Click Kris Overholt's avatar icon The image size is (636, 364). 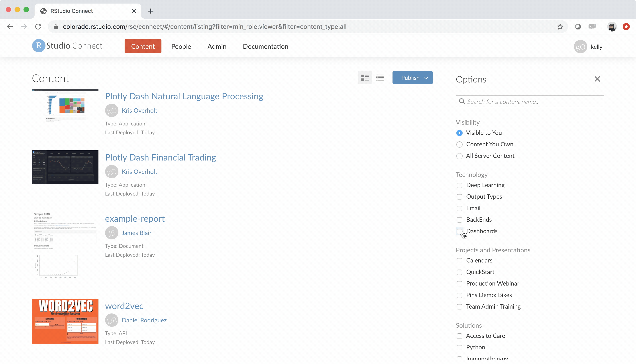(112, 110)
